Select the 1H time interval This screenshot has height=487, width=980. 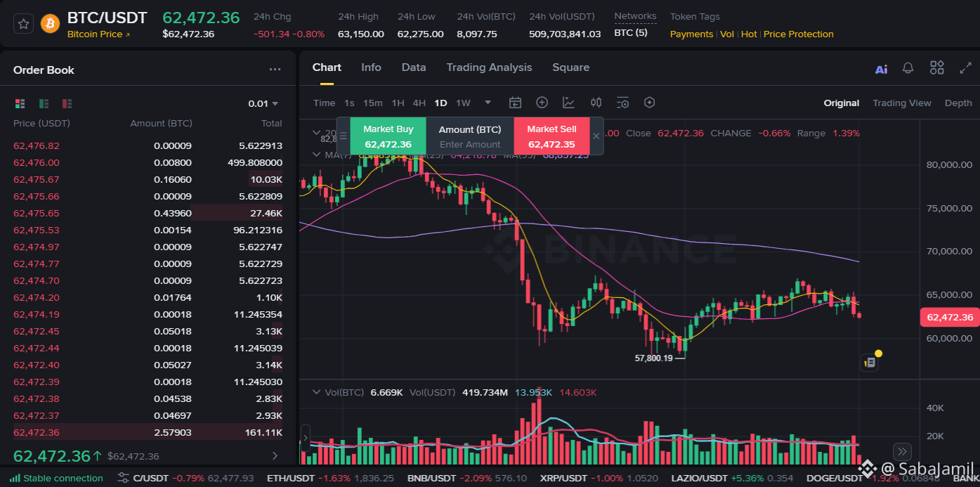[x=398, y=103]
